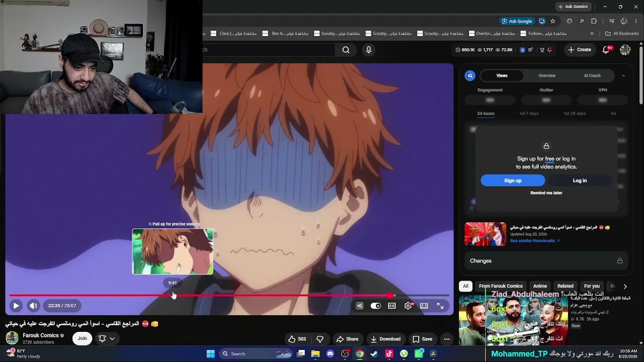Play the paused video
644x362 pixels.
point(16,306)
